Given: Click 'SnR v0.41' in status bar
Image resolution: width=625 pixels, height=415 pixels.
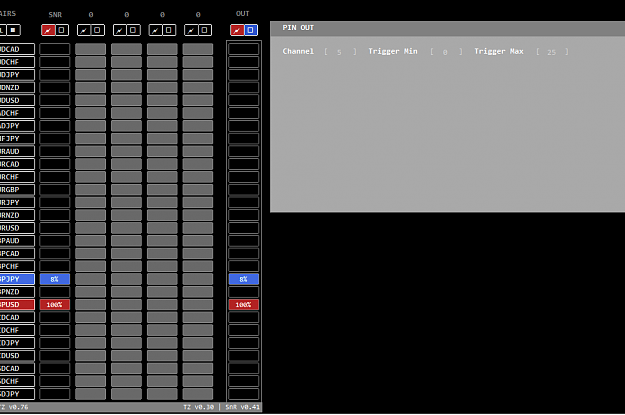Looking at the screenshot, I should click(242, 407).
